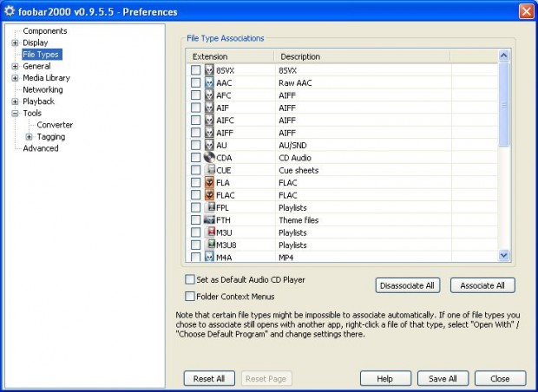Viewport: 538px width, 392px height.
Task: Click the Save All button
Action: click(x=443, y=378)
